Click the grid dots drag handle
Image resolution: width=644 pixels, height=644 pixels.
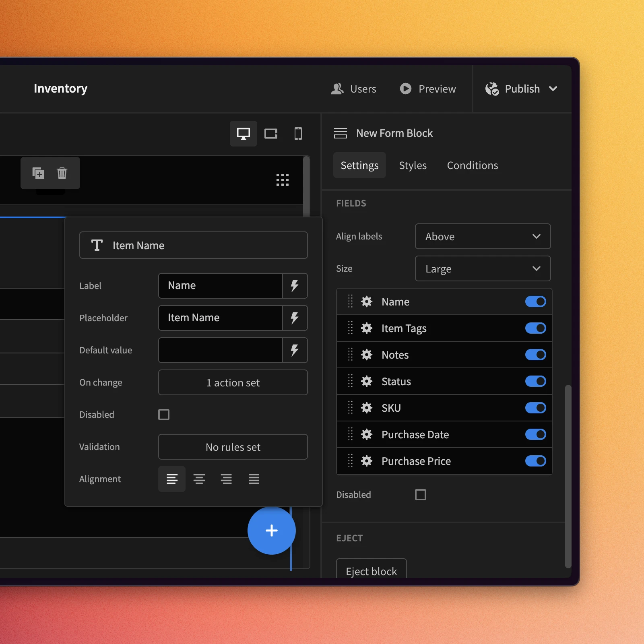pos(283,180)
